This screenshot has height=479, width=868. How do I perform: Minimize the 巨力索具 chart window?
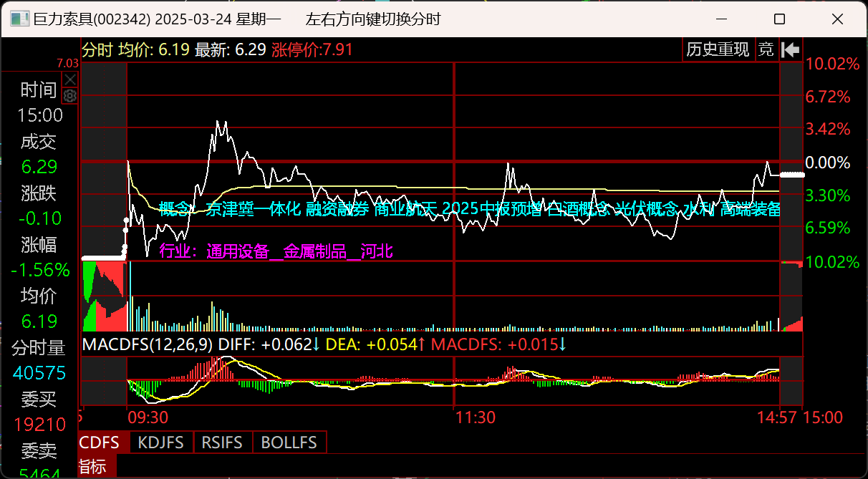[x=726, y=19]
